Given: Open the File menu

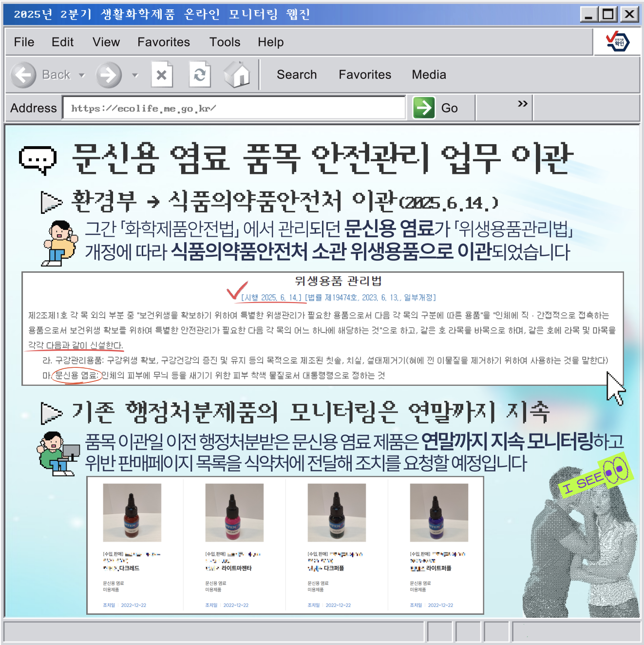Looking at the screenshot, I should coord(24,42).
